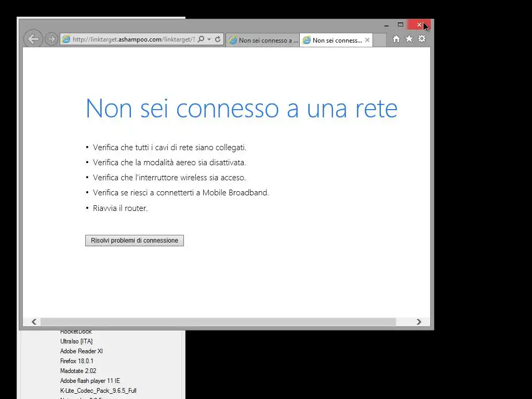This screenshot has height=399, width=532.
Task: Select 'Firefox 18.0.1' in background list
Action: point(77,361)
